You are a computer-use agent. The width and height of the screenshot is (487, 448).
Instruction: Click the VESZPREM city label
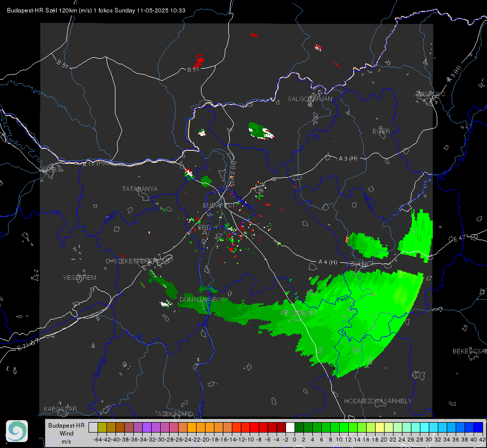pos(80,277)
